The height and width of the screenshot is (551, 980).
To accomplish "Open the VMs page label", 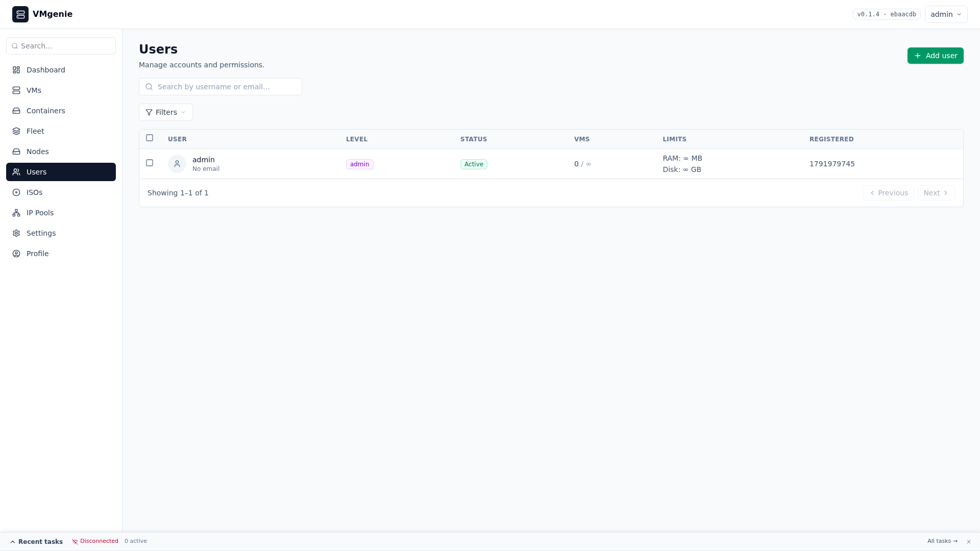I will click(x=34, y=90).
